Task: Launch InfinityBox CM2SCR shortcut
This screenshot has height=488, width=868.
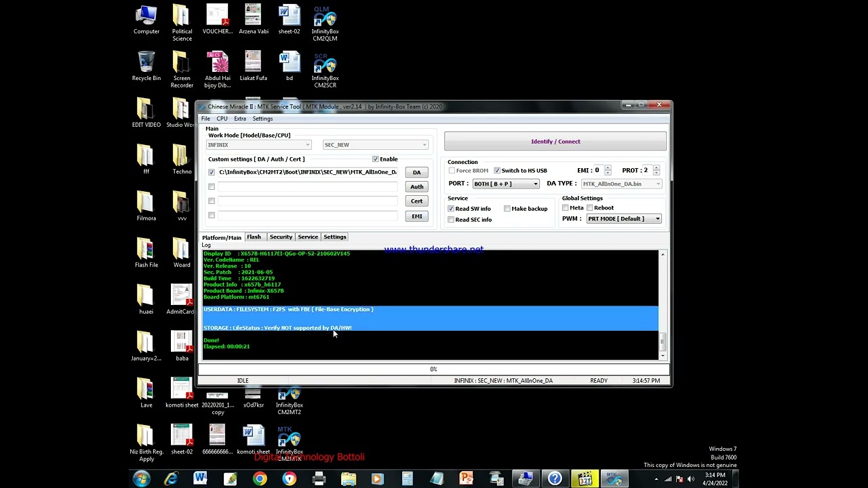Action: [x=325, y=70]
